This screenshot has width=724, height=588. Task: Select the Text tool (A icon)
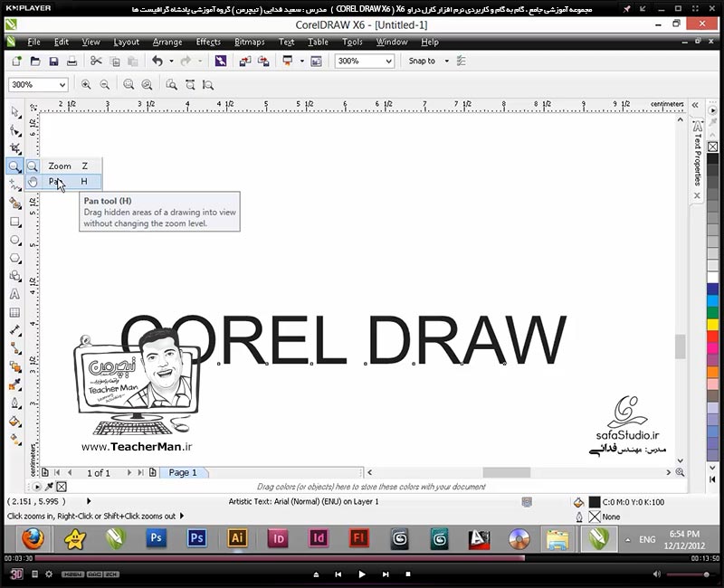(x=15, y=294)
